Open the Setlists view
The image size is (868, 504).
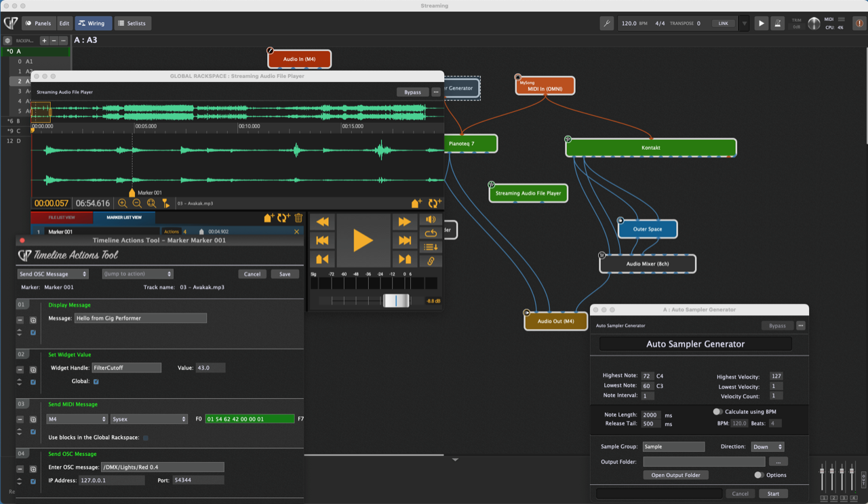tap(132, 23)
